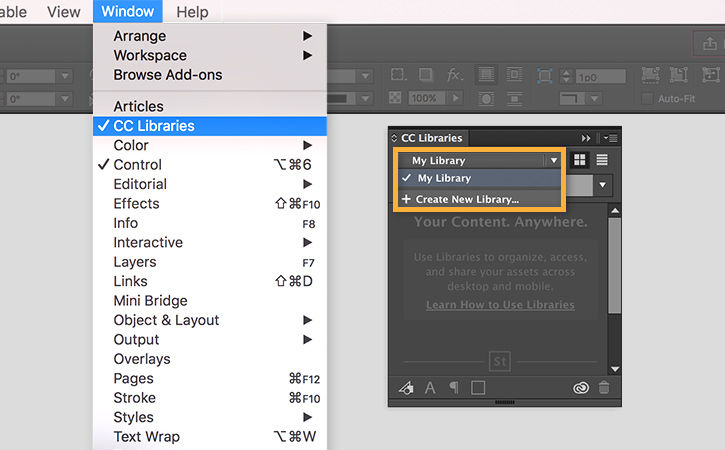
Task: Open the Help menu
Action: click(192, 12)
